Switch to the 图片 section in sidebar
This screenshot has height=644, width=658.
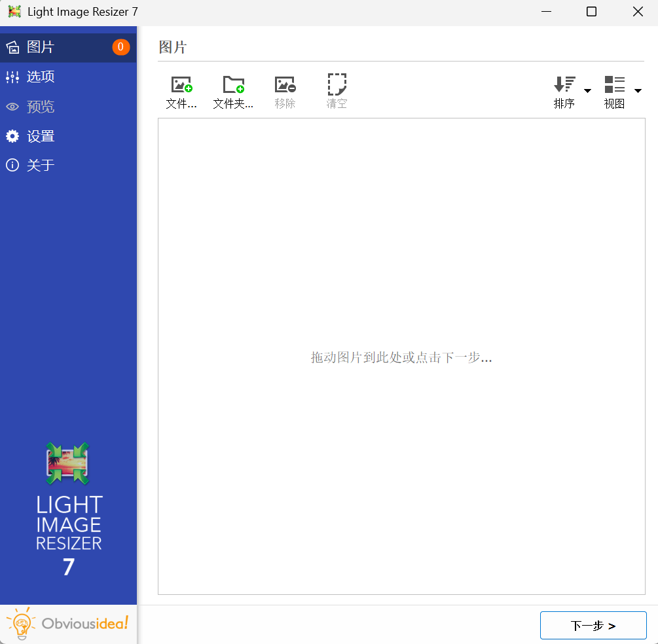[39, 46]
